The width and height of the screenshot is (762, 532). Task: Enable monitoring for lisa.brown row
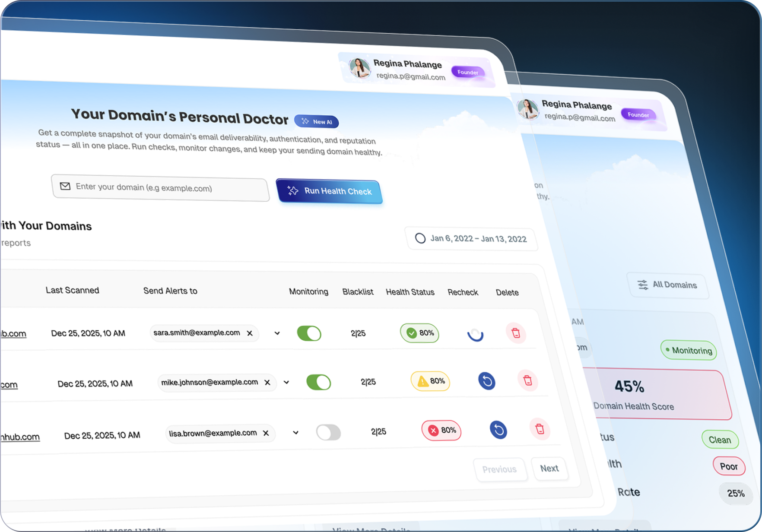pyautogui.click(x=328, y=432)
